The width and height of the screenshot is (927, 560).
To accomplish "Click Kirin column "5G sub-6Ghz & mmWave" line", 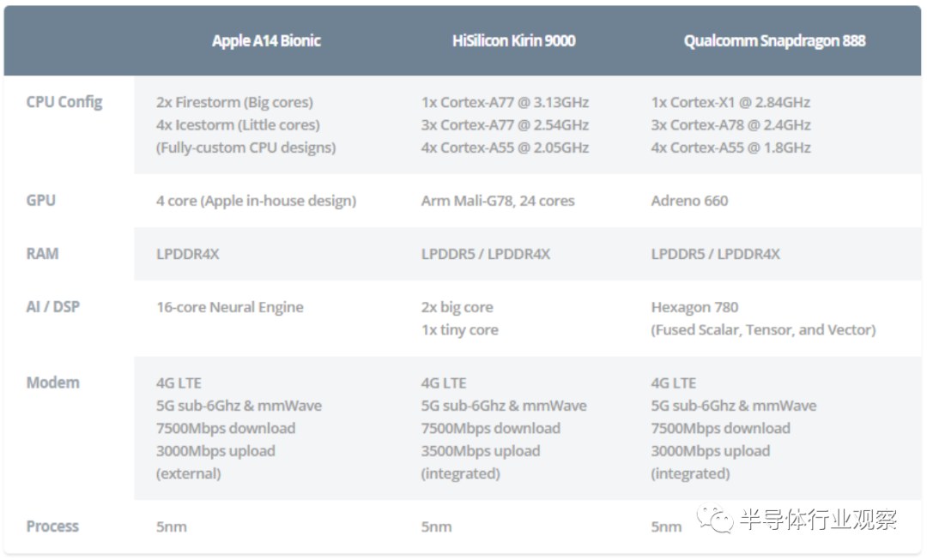I will click(x=504, y=406).
